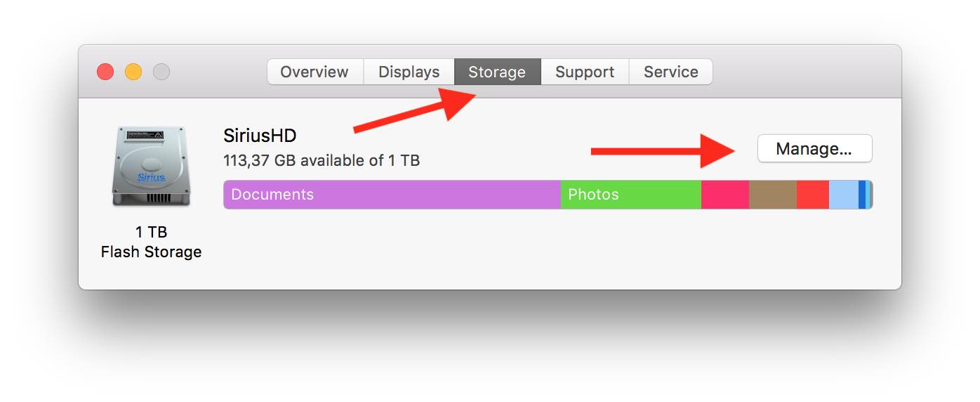980x402 pixels.
Task: Open the Displays tab
Action: [x=409, y=72]
